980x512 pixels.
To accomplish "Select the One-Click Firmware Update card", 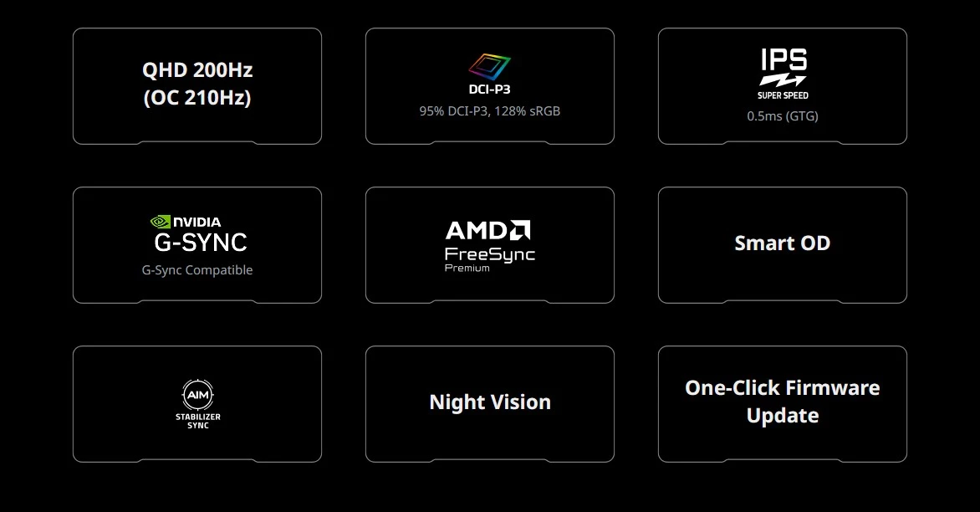I will [x=783, y=402].
